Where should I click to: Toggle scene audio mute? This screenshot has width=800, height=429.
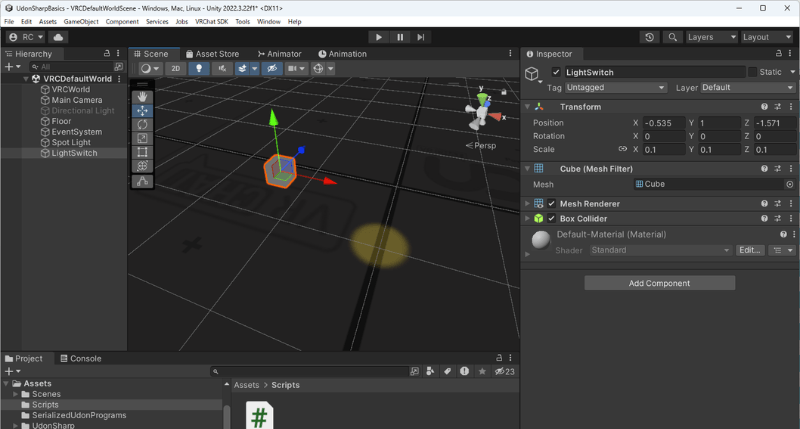(x=222, y=68)
